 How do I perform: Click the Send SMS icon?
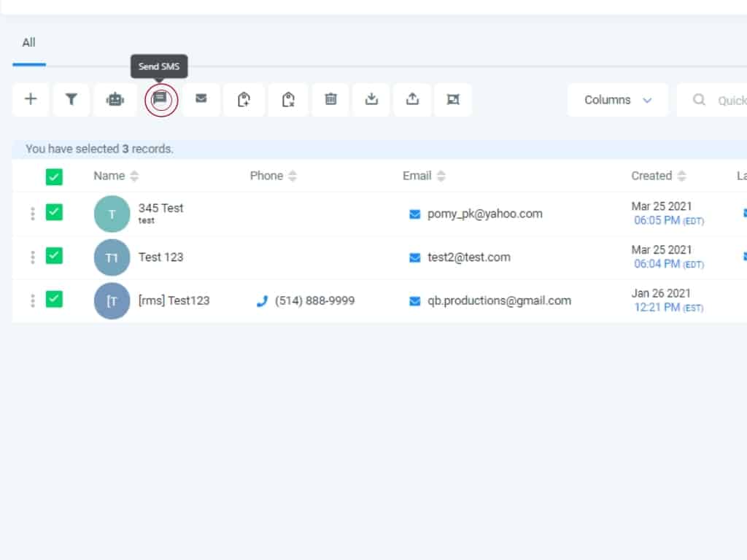pyautogui.click(x=160, y=99)
